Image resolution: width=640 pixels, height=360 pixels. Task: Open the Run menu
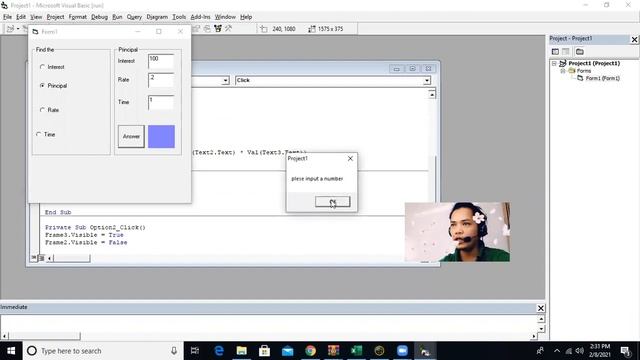pyautogui.click(x=117, y=17)
